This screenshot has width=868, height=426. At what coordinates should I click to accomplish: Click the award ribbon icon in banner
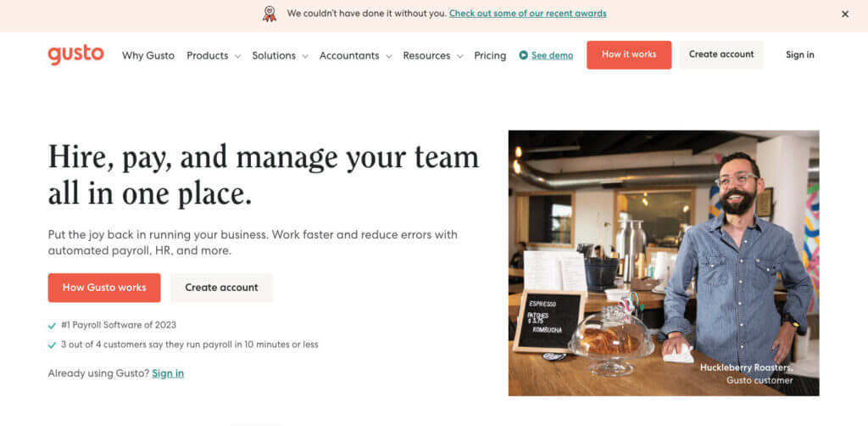[270, 14]
